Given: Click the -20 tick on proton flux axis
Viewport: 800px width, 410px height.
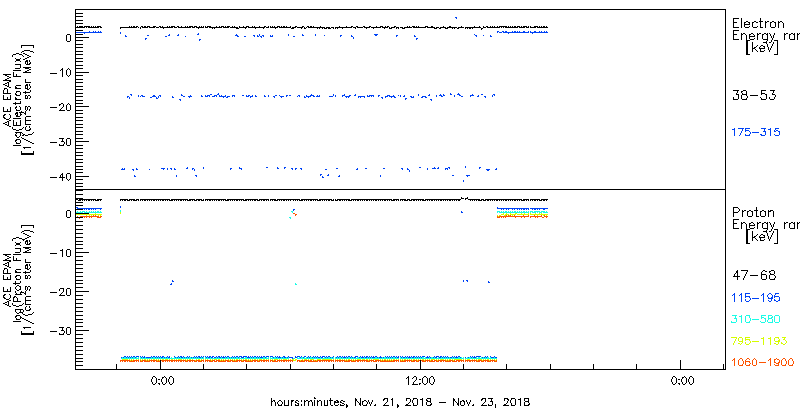Looking at the screenshot, I should coord(61,292).
